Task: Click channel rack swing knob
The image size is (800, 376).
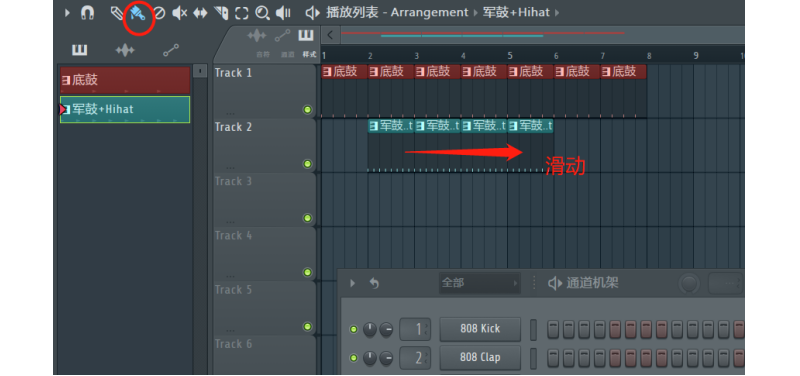Action: pos(689,283)
